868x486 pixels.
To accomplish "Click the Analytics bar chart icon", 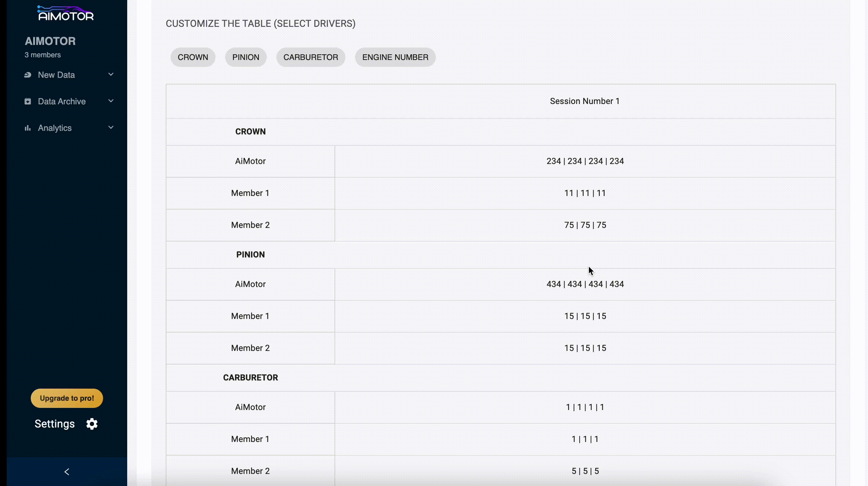I will tap(28, 128).
